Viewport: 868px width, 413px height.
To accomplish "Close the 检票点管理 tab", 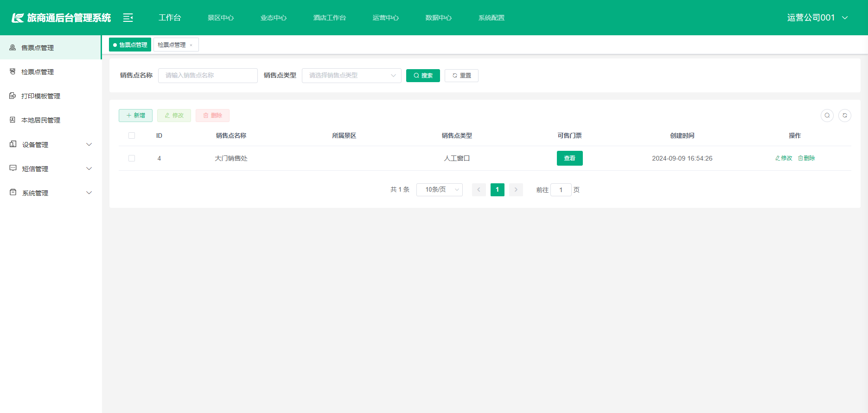I will coord(191,45).
